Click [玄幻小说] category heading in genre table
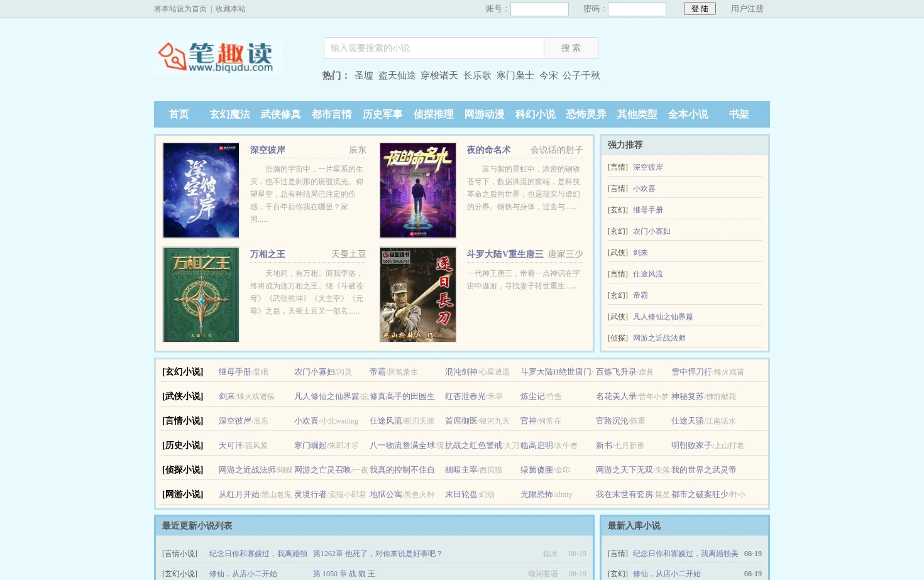 point(183,372)
